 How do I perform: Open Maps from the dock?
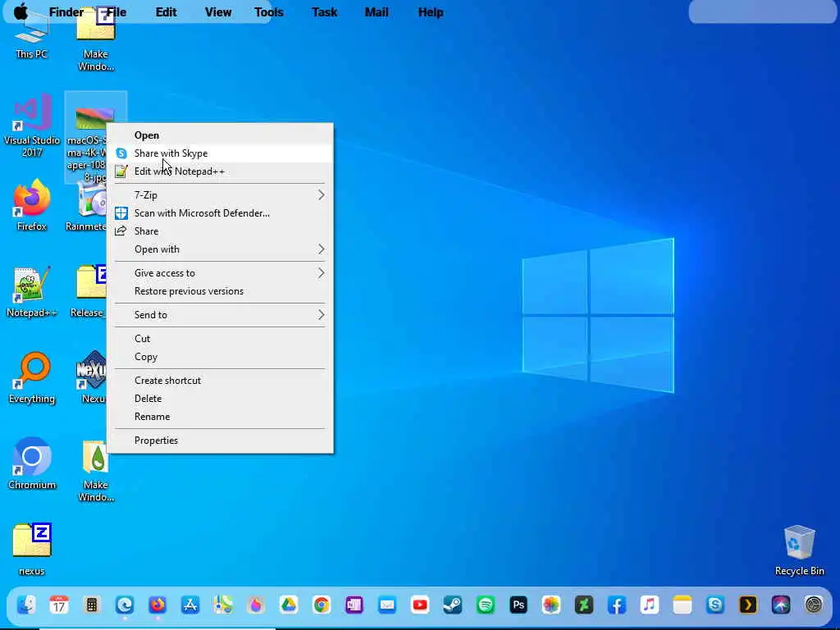tap(223, 605)
